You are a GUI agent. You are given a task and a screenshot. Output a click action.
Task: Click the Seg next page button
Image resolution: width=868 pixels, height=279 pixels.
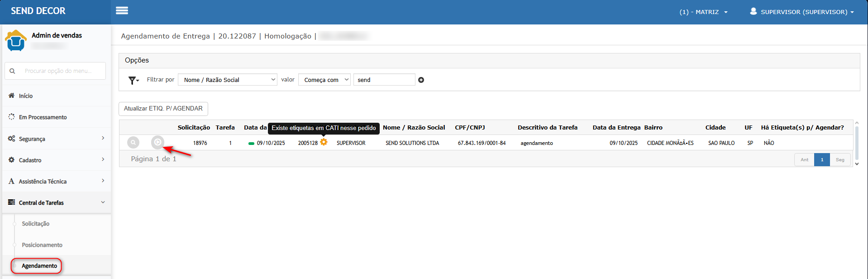pos(840,160)
